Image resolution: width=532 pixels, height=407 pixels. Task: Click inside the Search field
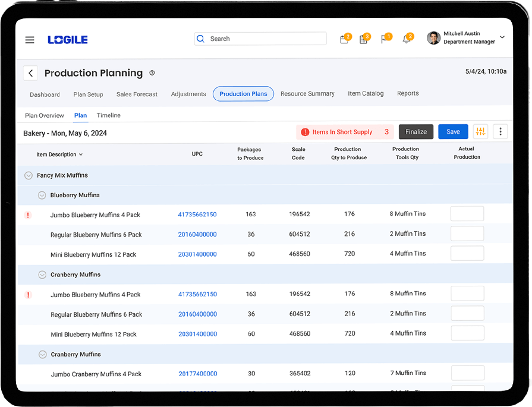point(260,39)
